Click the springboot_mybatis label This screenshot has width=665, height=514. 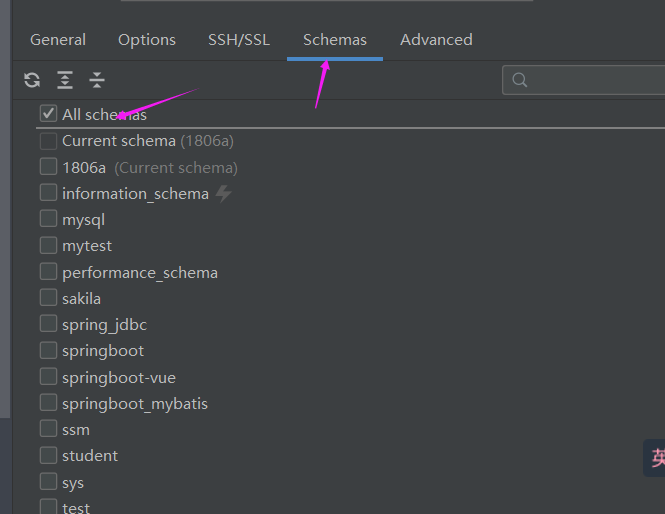135,404
